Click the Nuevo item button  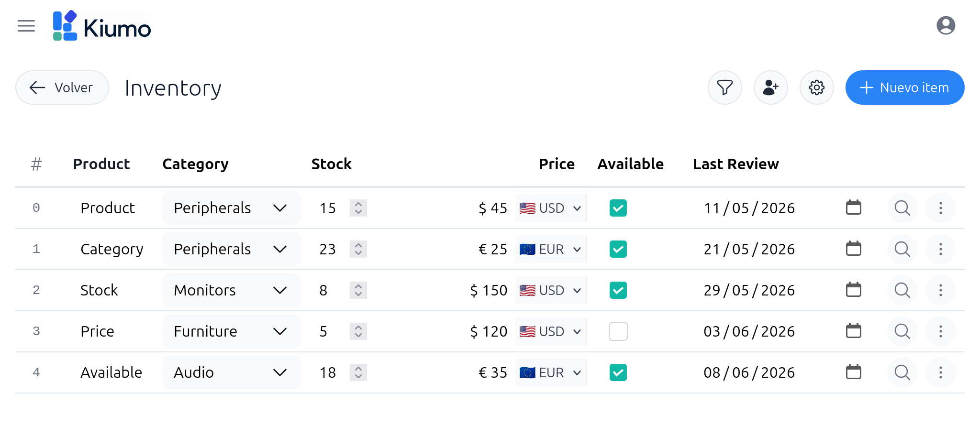(x=904, y=87)
